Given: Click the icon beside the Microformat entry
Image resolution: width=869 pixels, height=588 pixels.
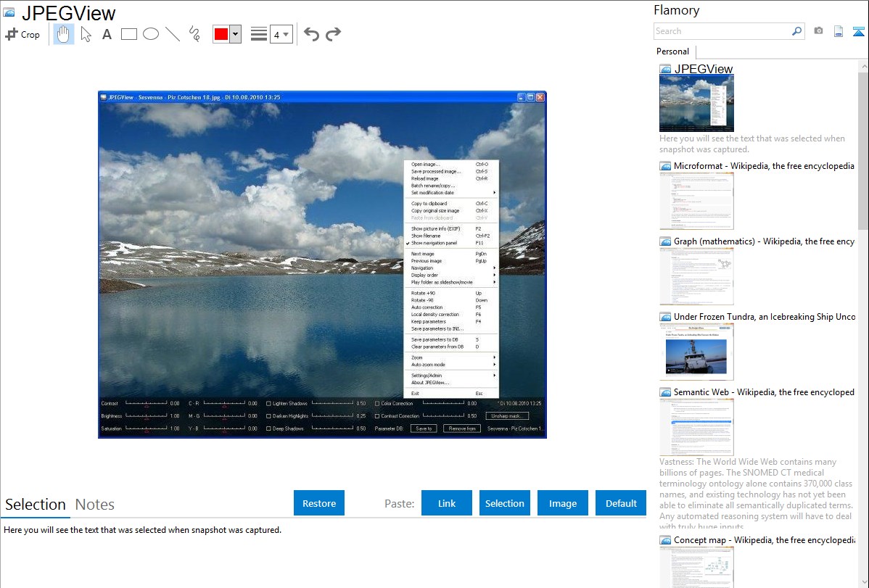Looking at the screenshot, I should 665,166.
